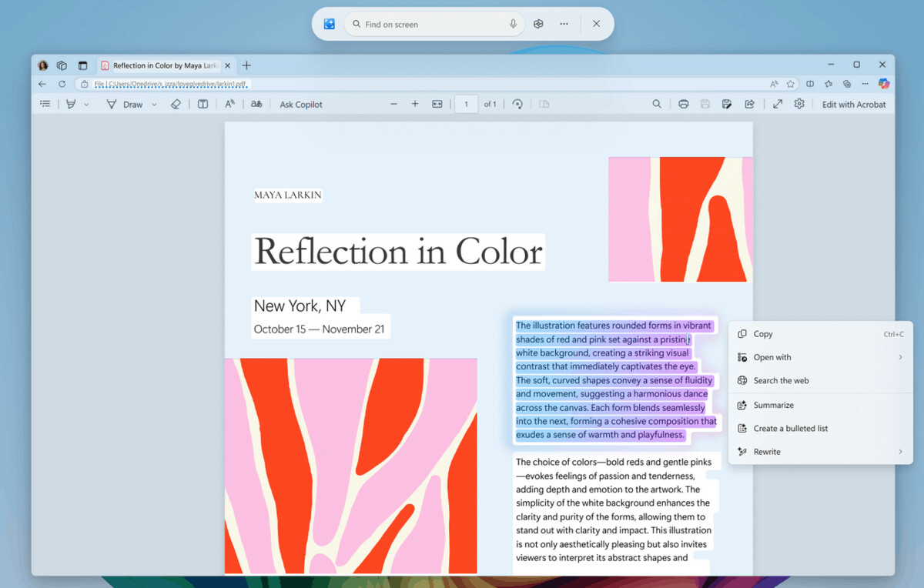Expand the Open with submenu arrow
This screenshot has width=924, height=588.
tap(900, 357)
